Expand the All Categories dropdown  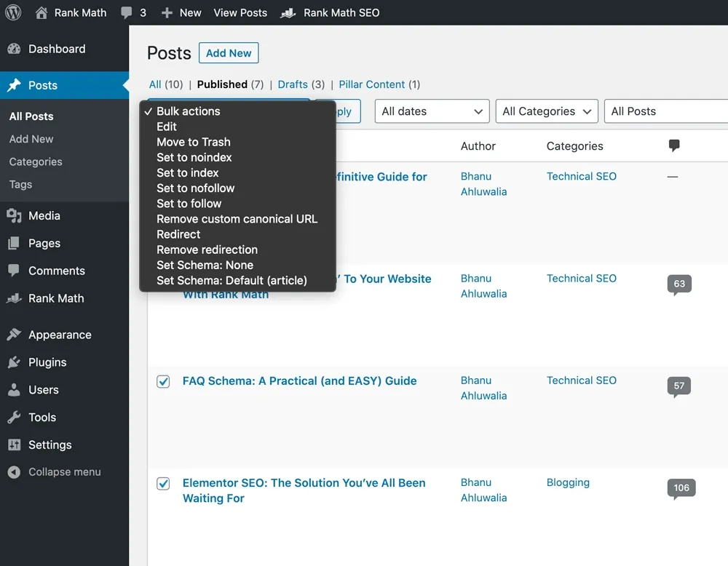pos(547,111)
